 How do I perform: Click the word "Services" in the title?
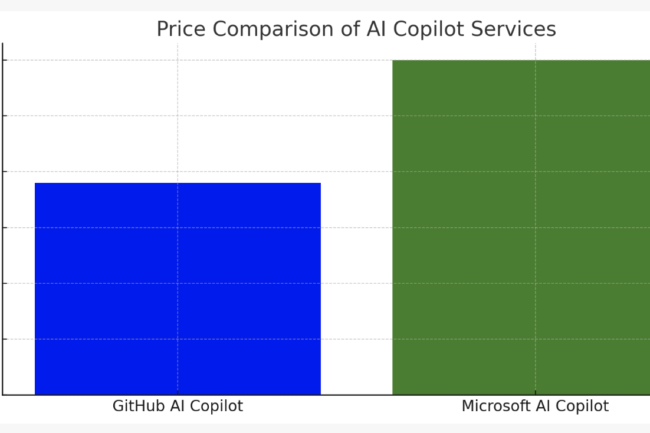pyautogui.click(x=514, y=30)
